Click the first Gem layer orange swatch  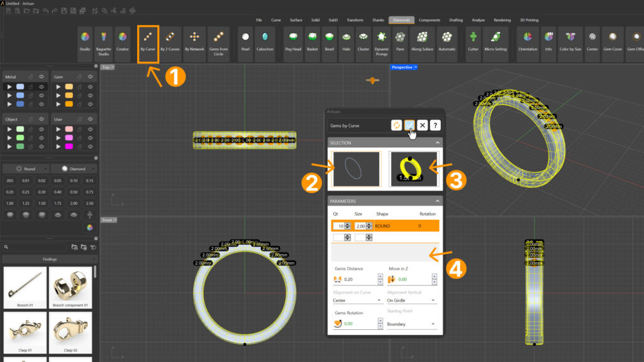pyautogui.click(x=69, y=86)
